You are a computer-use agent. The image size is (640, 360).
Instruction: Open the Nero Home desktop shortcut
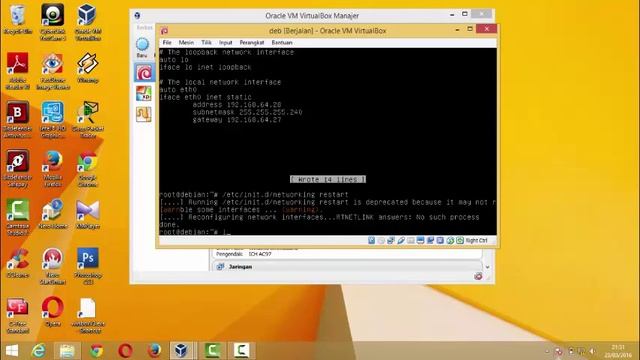pyautogui.click(x=53, y=214)
